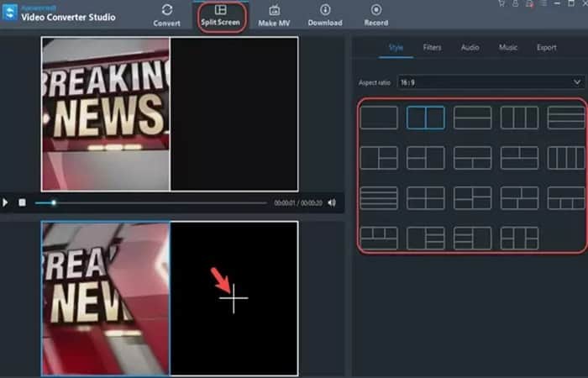Open the Record section
The width and height of the screenshot is (588, 378).
(x=376, y=15)
